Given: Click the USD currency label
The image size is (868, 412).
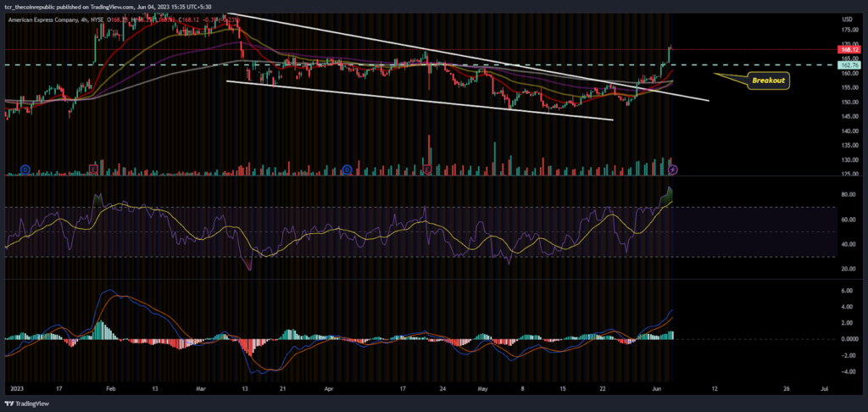Looking at the screenshot, I should [847, 19].
